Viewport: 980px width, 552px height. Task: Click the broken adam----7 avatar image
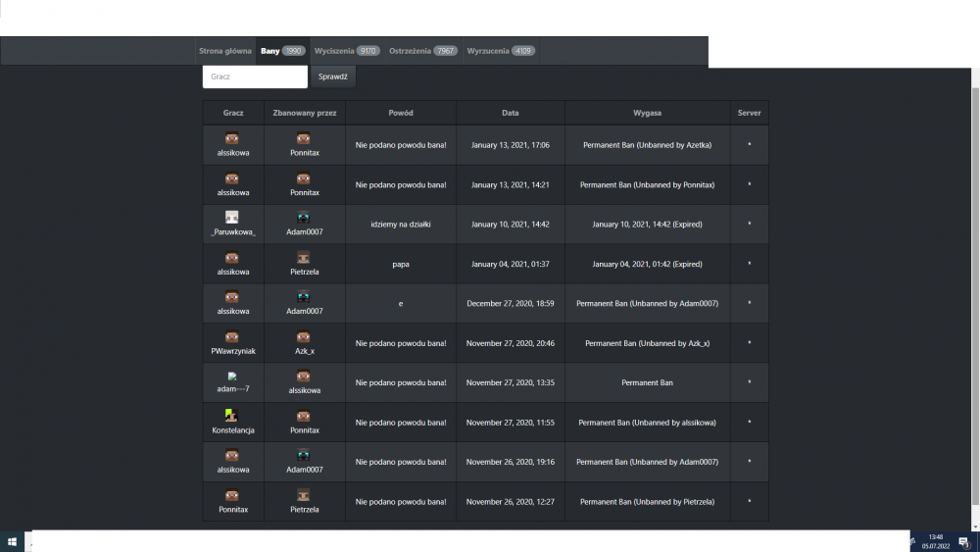232,376
